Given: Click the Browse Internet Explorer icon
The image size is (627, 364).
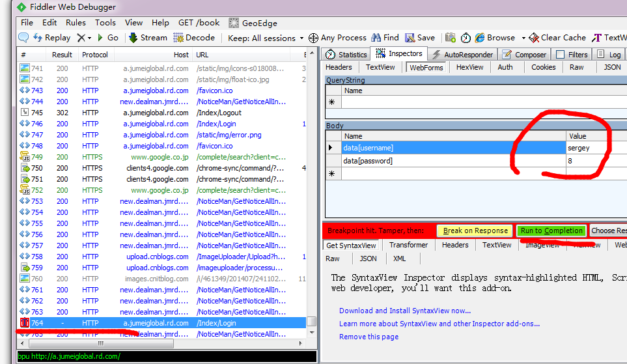Looking at the screenshot, I should click(479, 38).
